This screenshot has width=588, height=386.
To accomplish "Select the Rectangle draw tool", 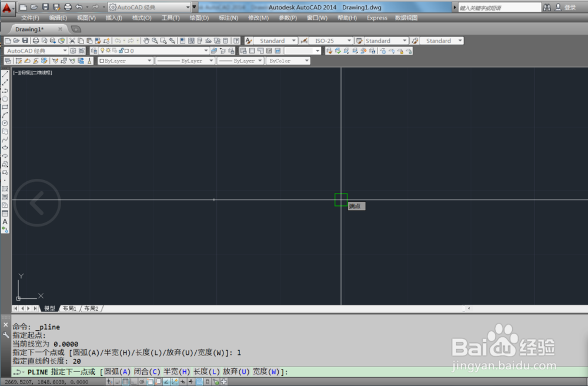I will 5,107.
